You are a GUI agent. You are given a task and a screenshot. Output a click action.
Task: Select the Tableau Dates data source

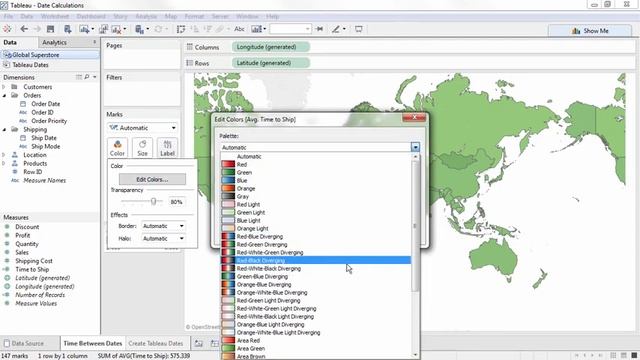tap(30, 65)
